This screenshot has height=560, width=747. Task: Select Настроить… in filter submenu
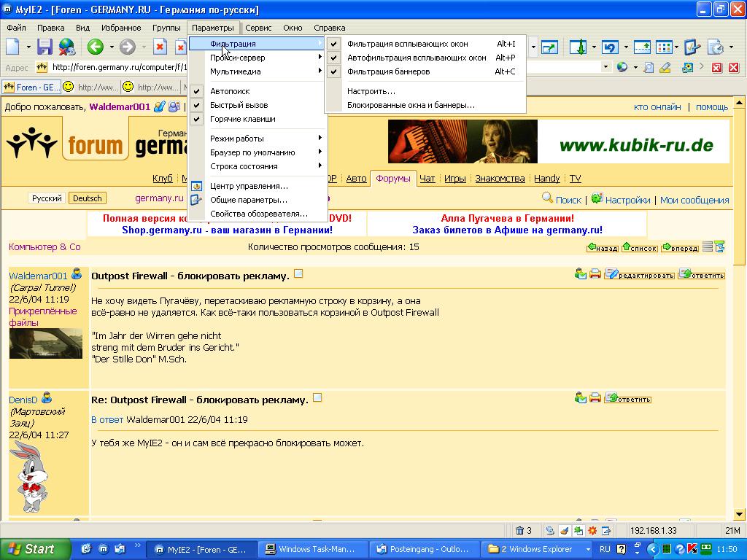click(425, 91)
